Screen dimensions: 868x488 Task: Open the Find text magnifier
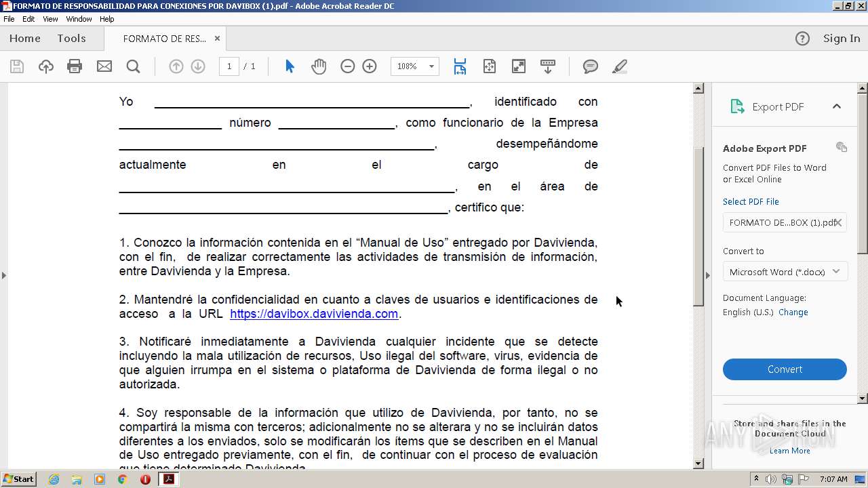click(133, 66)
